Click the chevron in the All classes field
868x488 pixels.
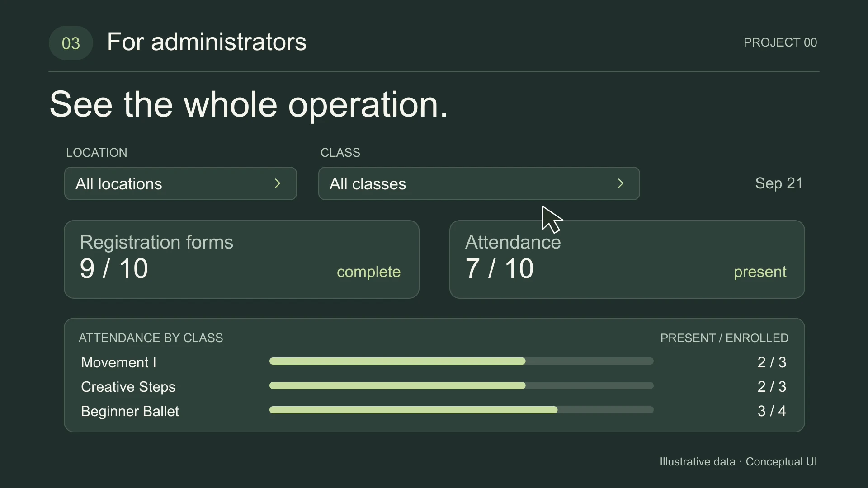click(620, 183)
